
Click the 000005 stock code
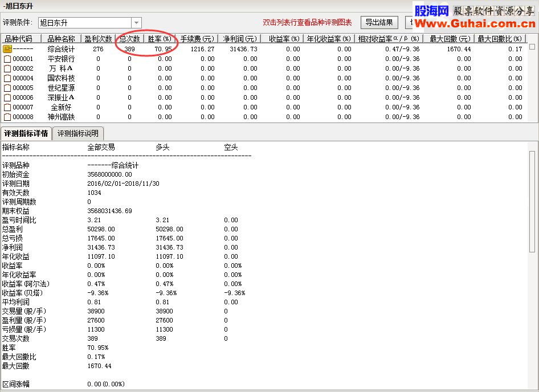tap(23, 88)
